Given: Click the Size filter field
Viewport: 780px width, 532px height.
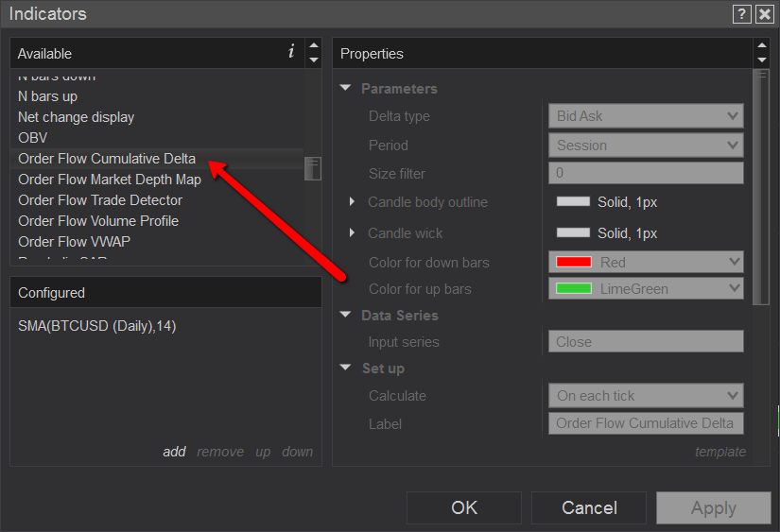Looking at the screenshot, I should point(646,173).
